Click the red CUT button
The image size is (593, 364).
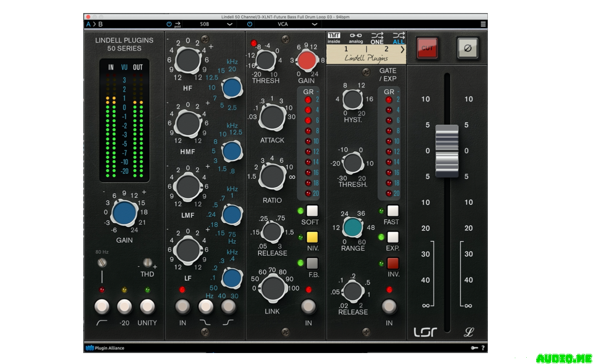427,48
